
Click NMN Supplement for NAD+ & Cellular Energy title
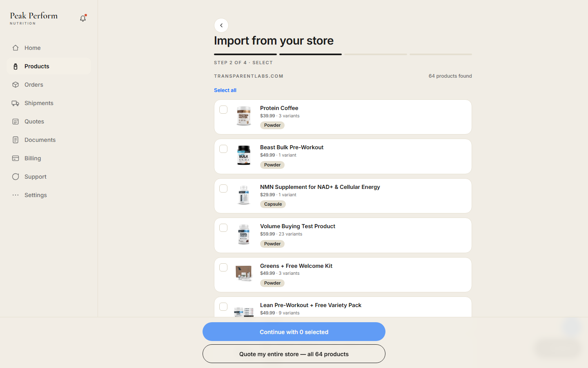(x=320, y=187)
